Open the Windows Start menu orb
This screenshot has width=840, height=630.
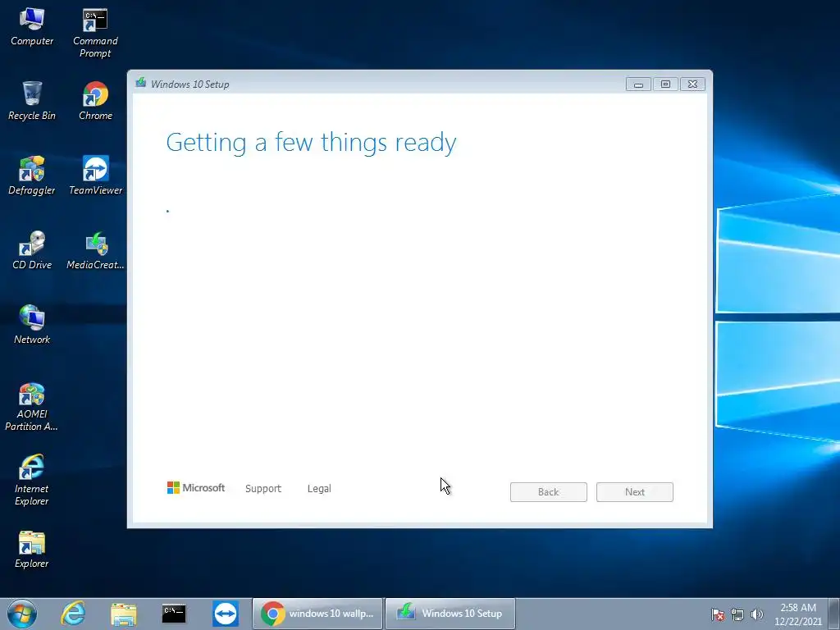point(22,614)
